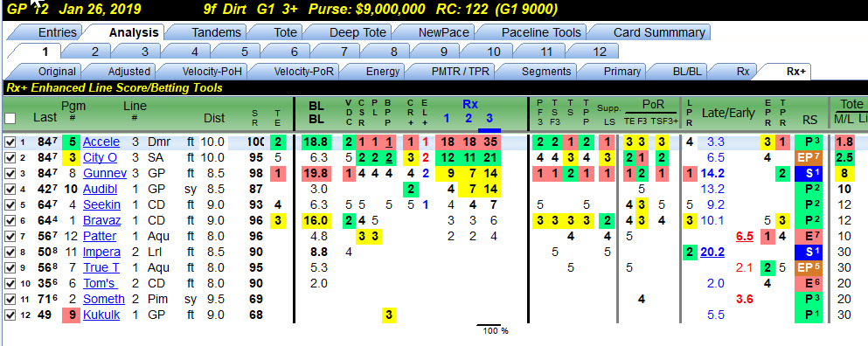Switch to Velocity-PoH sub-tab
Image resolution: width=868 pixels, height=346 pixels.
click(212, 72)
